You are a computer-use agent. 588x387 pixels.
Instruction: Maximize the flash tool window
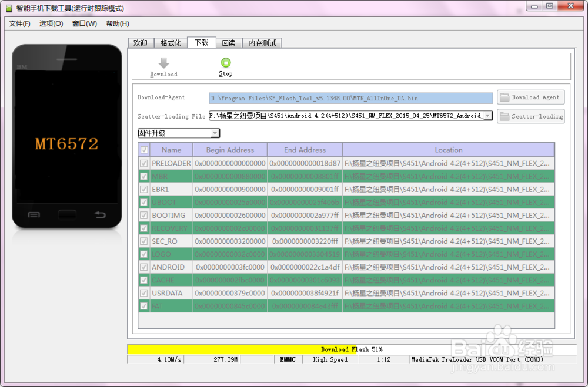click(549, 6)
